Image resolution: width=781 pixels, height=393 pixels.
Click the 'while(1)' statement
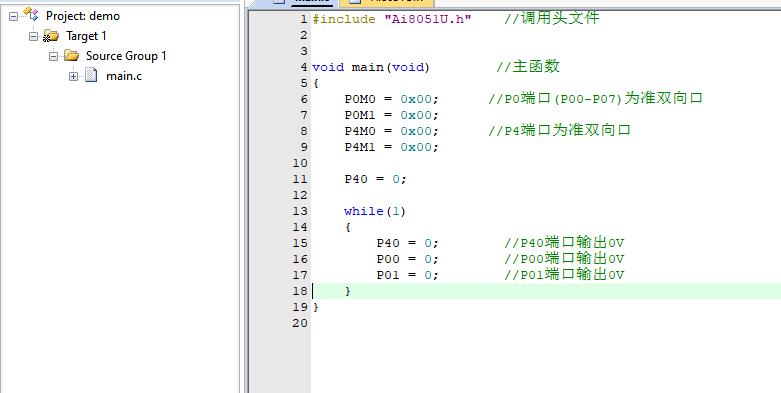point(375,211)
